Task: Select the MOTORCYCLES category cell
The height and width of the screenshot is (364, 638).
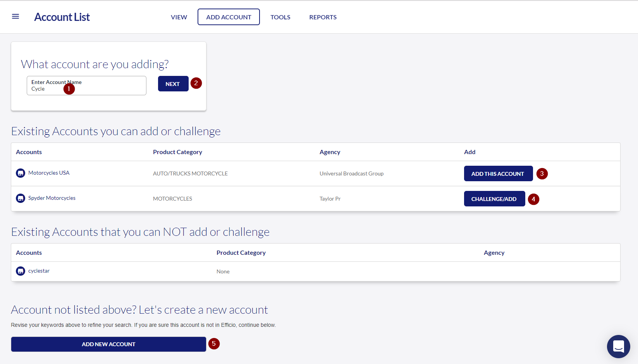Action: point(172,199)
